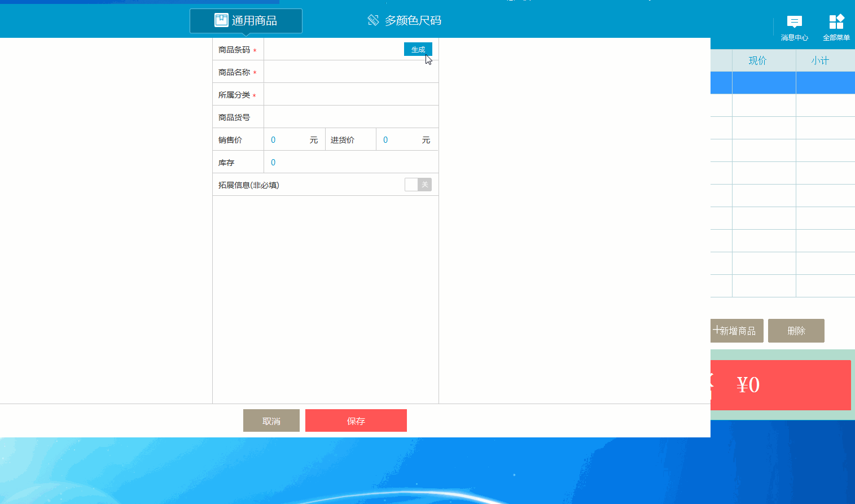855x504 pixels.
Task: Switch to the 通用商品 tab
Action: point(246,21)
